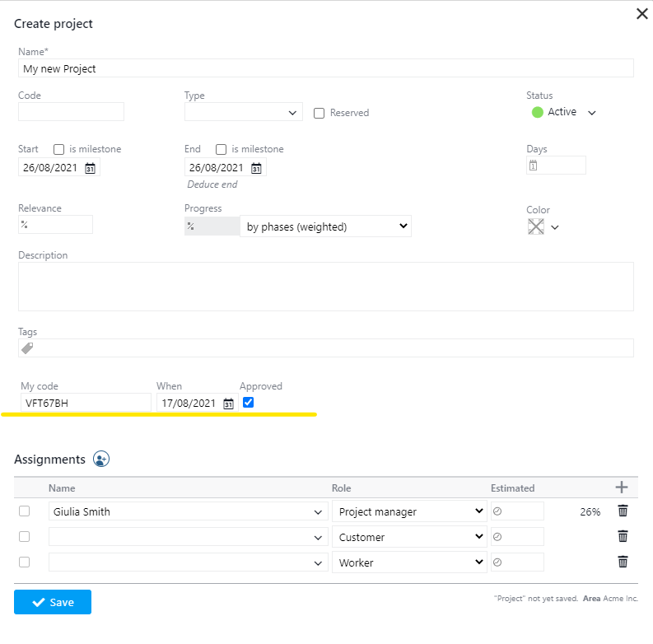Close the Create project dialog

tap(642, 14)
